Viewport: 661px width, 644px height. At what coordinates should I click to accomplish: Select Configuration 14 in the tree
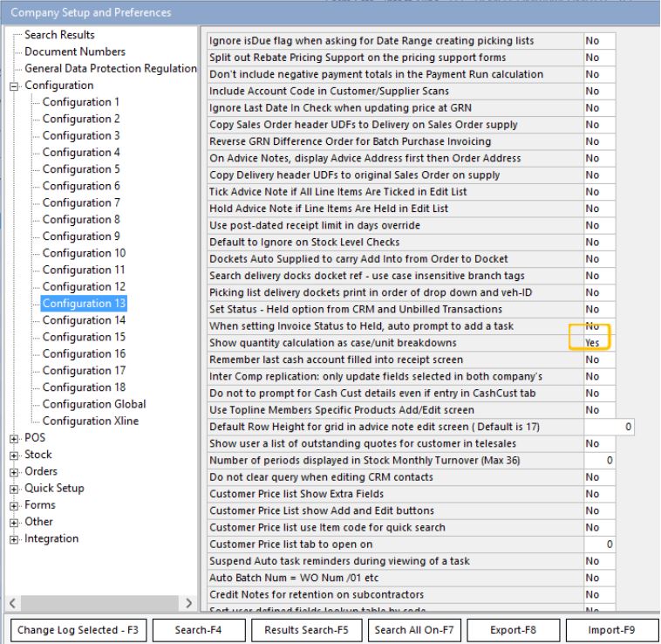pyautogui.click(x=84, y=320)
